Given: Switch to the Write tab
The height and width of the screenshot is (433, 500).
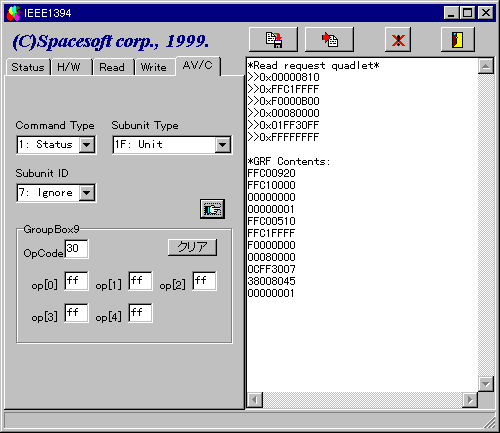Looking at the screenshot, I should click(x=154, y=67).
